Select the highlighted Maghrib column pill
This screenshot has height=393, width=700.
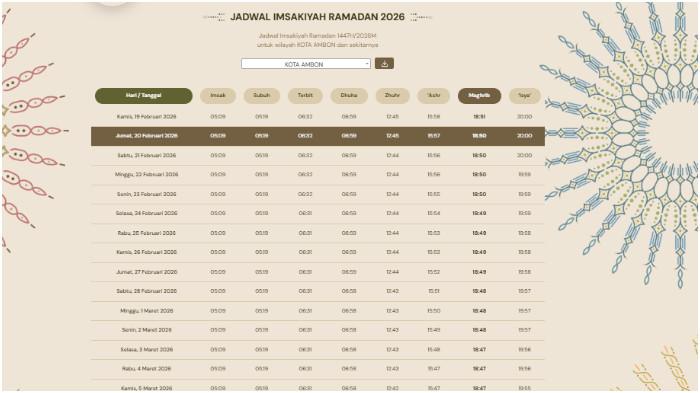click(479, 96)
